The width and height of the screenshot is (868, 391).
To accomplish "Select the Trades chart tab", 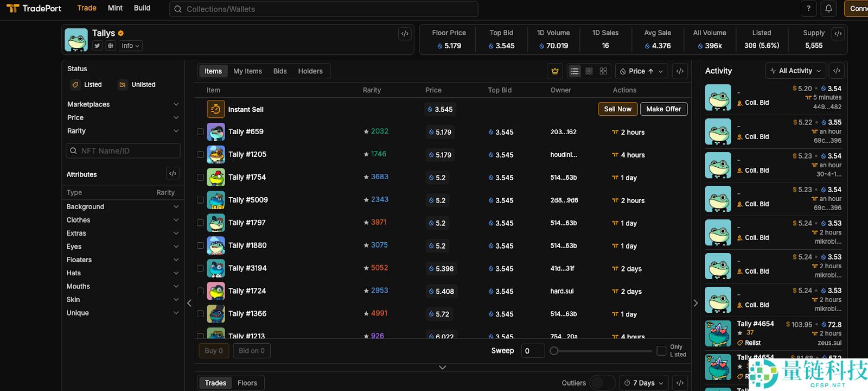I will coord(215,383).
